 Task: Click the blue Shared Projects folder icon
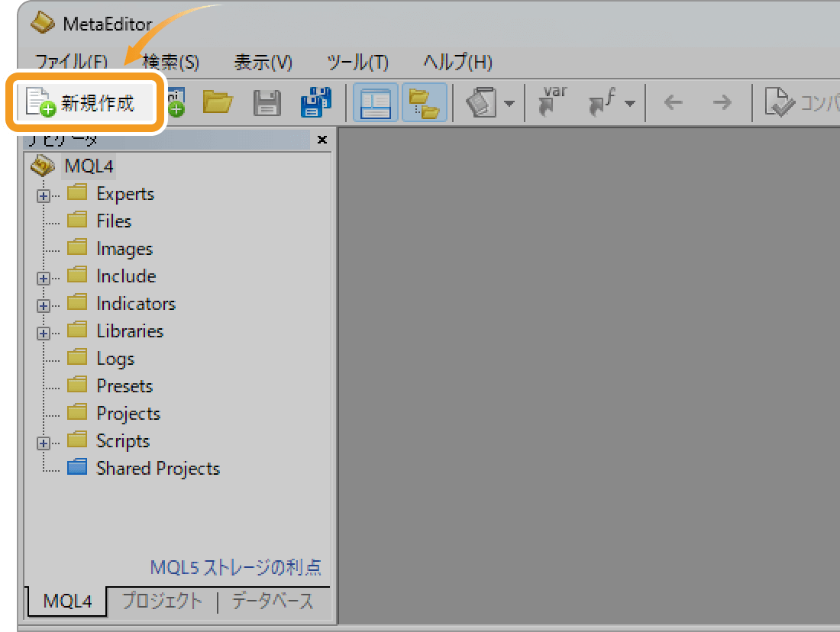click(x=77, y=466)
